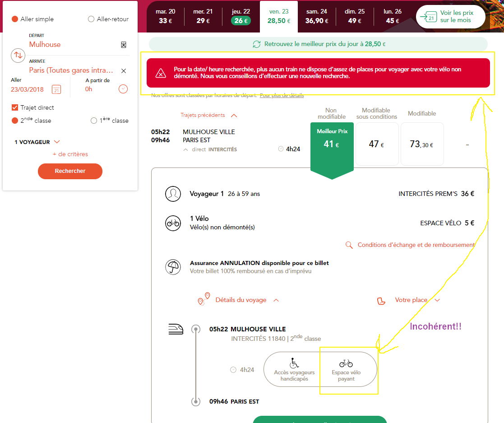Clear the Paris arrival field
The height and width of the screenshot is (423, 504).
pos(124,71)
